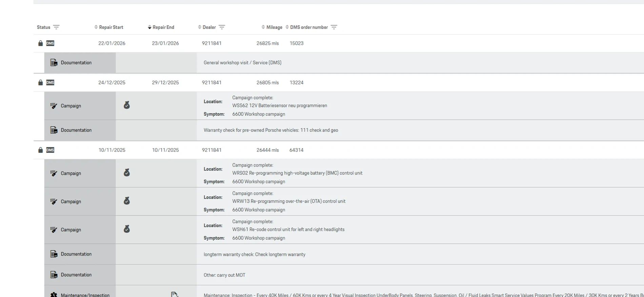The height and width of the screenshot is (297, 644).
Task: Click the medal icon in WRW13 campaign row
Action: click(127, 201)
